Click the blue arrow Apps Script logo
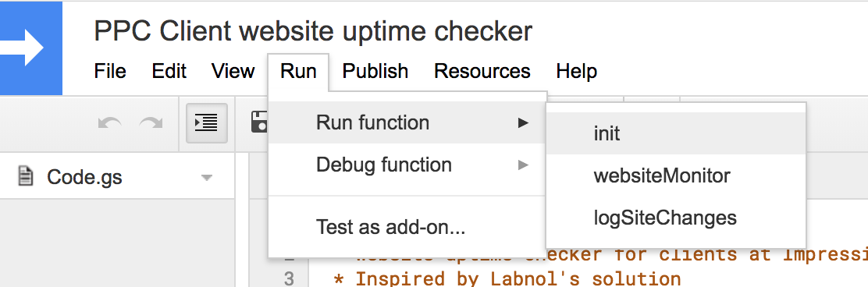868x287 pixels. pos(31,48)
